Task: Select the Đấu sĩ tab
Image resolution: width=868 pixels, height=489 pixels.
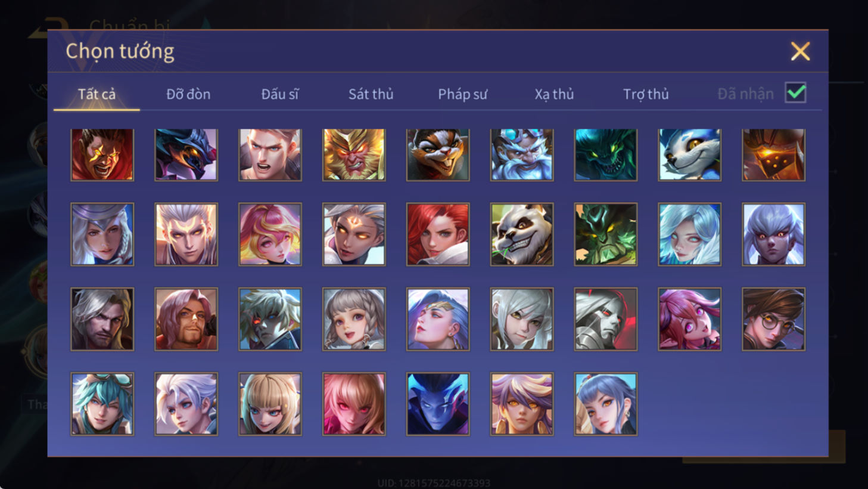Action: [279, 94]
